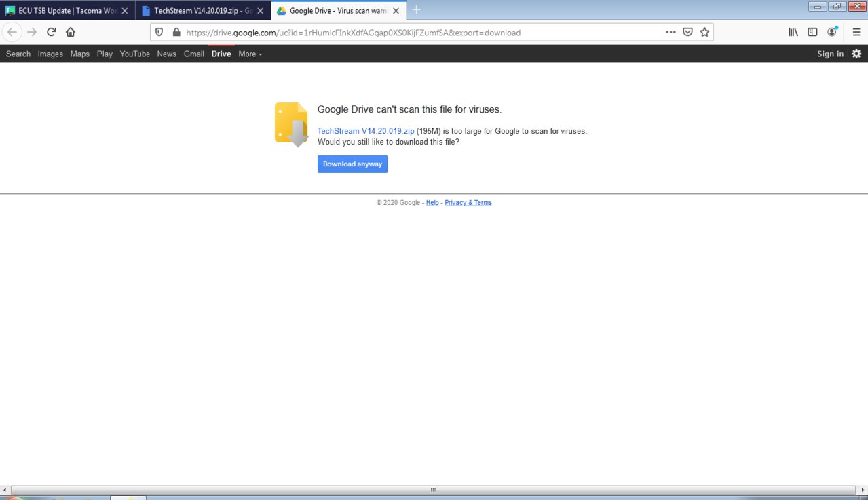868x500 pixels.
Task: Click the horizontal scrollbar thumb
Action: (x=433, y=490)
